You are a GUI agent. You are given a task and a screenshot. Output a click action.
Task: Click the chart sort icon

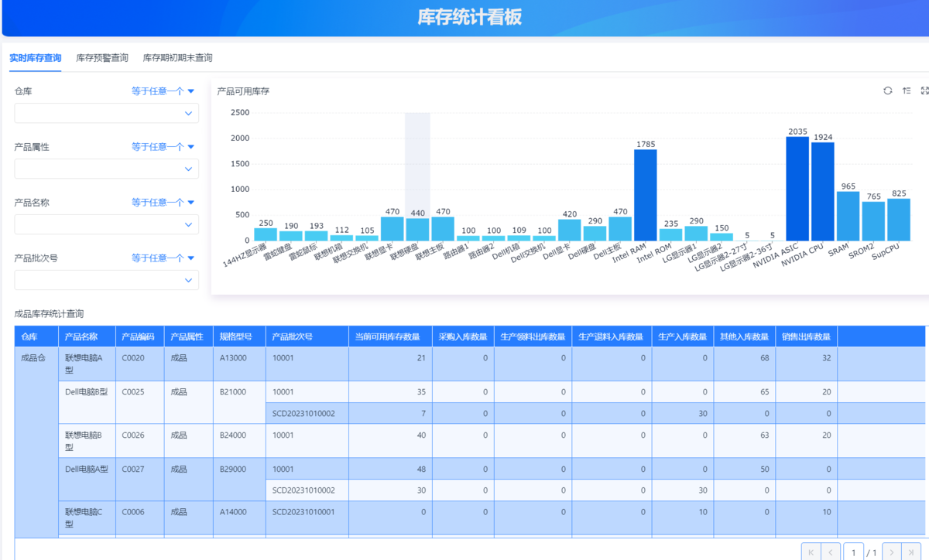point(907,91)
